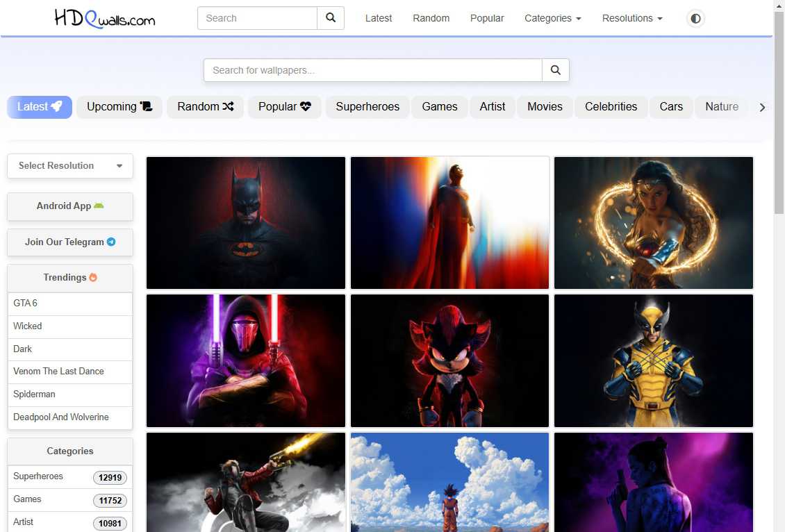785x532 pixels.
Task: Open the Star-Lord firing gun wallpaper thumbnail
Action: click(x=246, y=483)
